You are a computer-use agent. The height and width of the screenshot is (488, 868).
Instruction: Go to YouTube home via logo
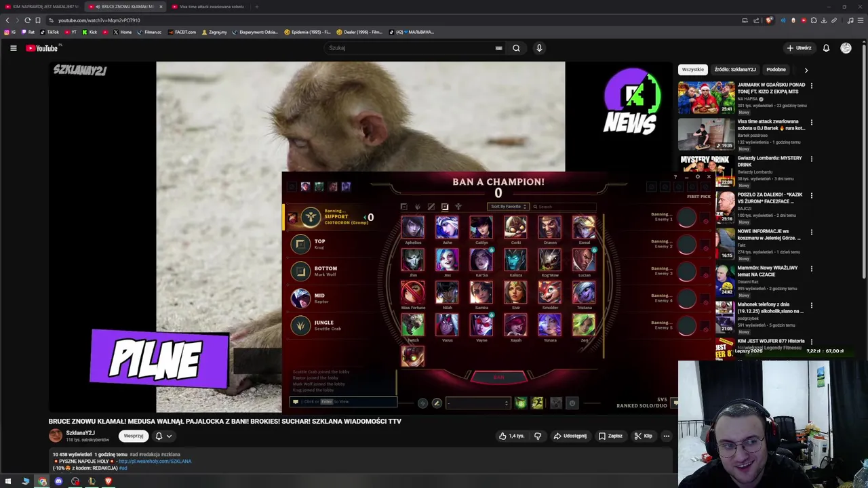coord(42,48)
